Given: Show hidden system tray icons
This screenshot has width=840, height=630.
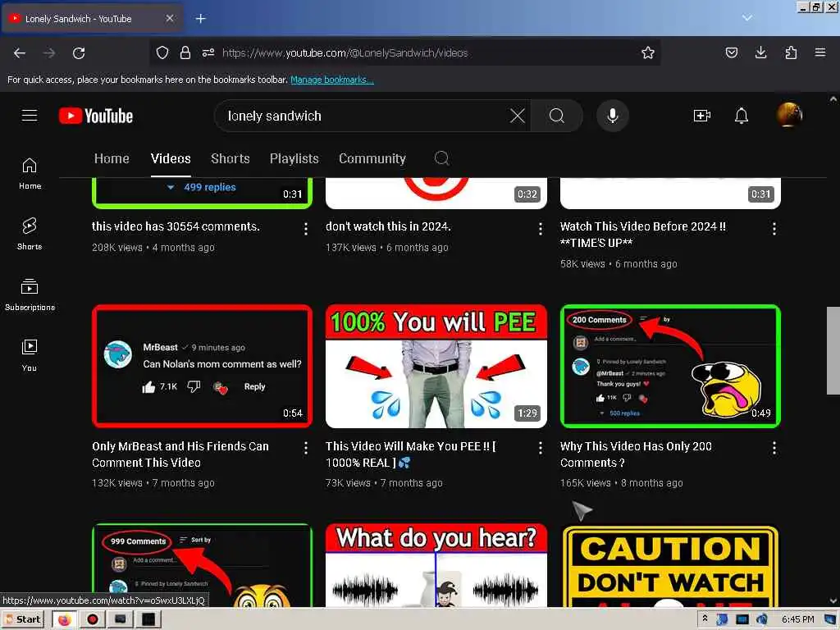Looking at the screenshot, I should 705,619.
